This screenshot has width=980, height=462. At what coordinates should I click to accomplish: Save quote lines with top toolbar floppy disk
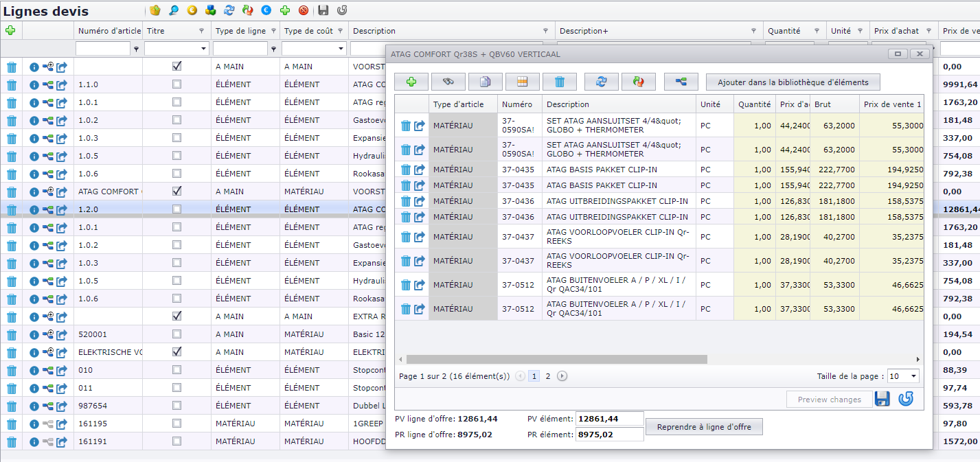[323, 10]
